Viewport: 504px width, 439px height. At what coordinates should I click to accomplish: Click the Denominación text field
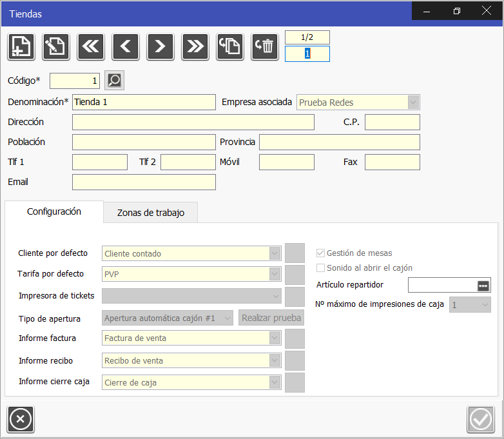click(144, 102)
